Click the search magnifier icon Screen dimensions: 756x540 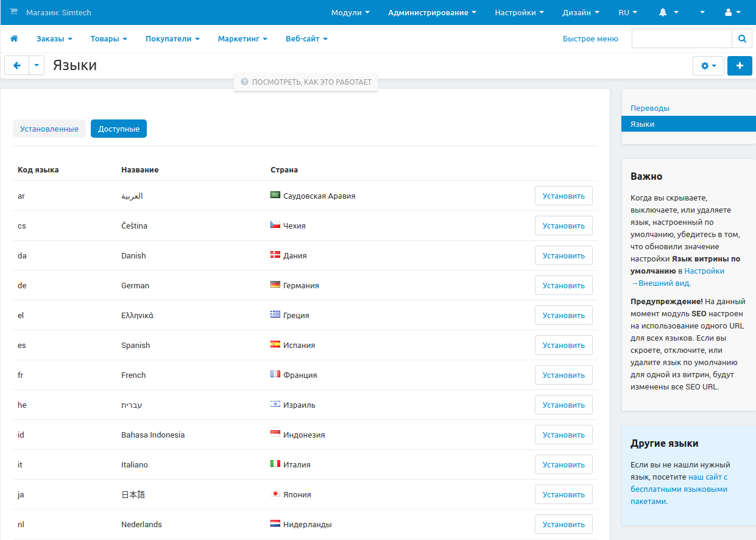pyautogui.click(x=741, y=38)
